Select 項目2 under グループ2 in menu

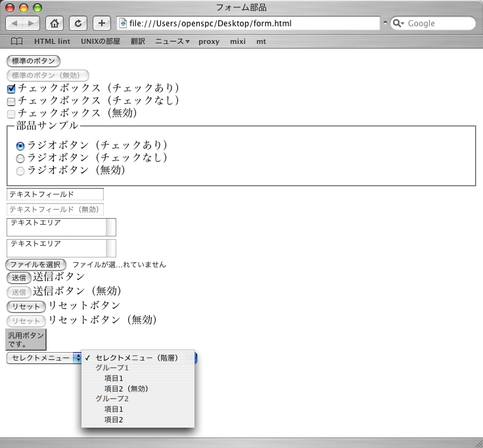coord(114,420)
